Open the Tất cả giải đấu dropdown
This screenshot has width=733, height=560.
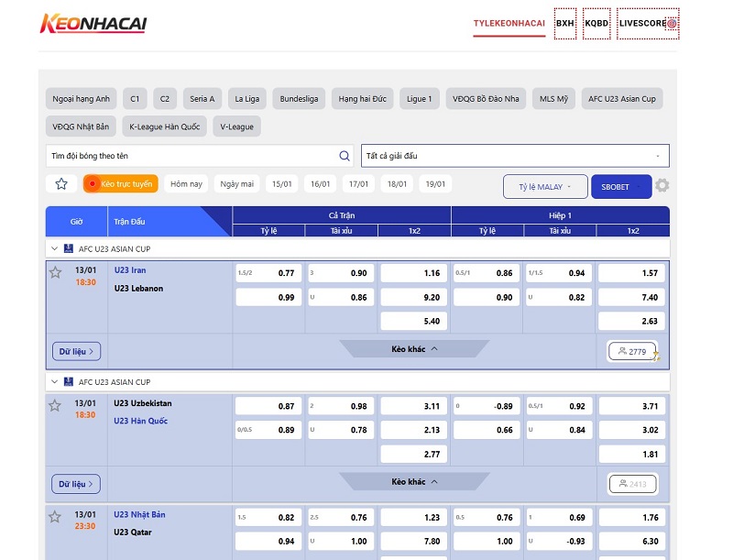click(515, 157)
